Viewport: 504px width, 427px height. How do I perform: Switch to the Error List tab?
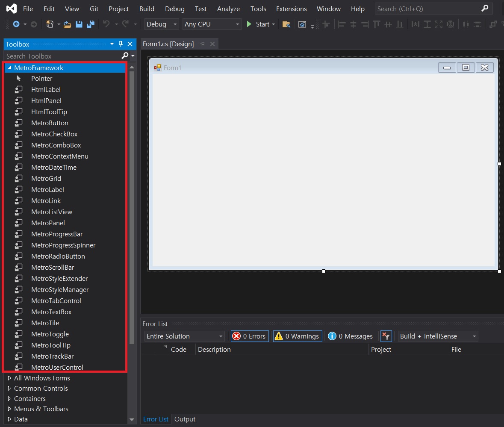[156, 419]
